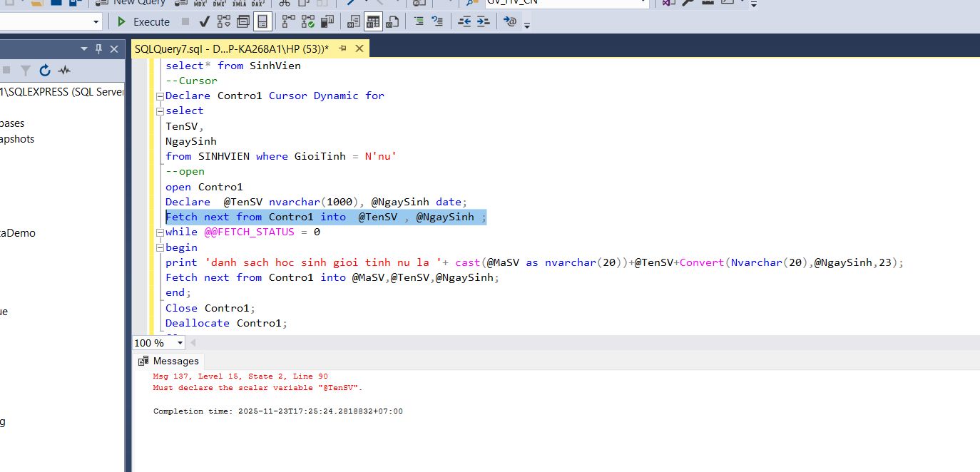Click the 'NgaySinh' column line
This screenshot has height=472, width=980.
(x=191, y=141)
